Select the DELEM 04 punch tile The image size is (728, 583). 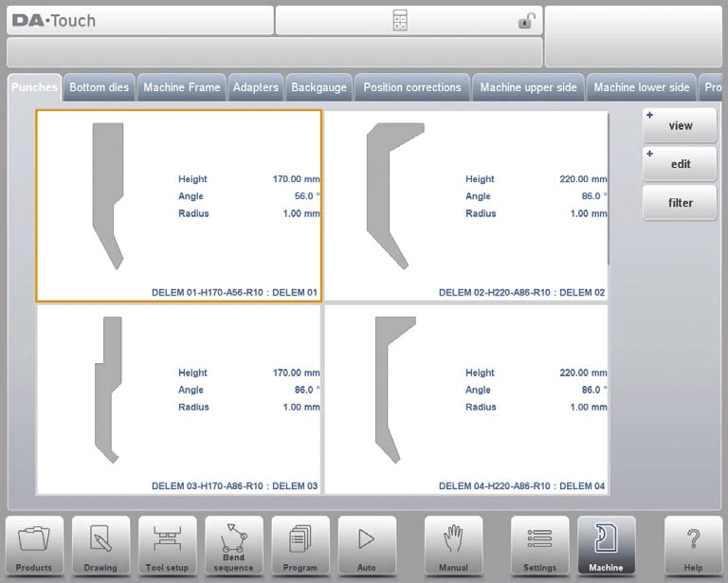click(x=465, y=400)
